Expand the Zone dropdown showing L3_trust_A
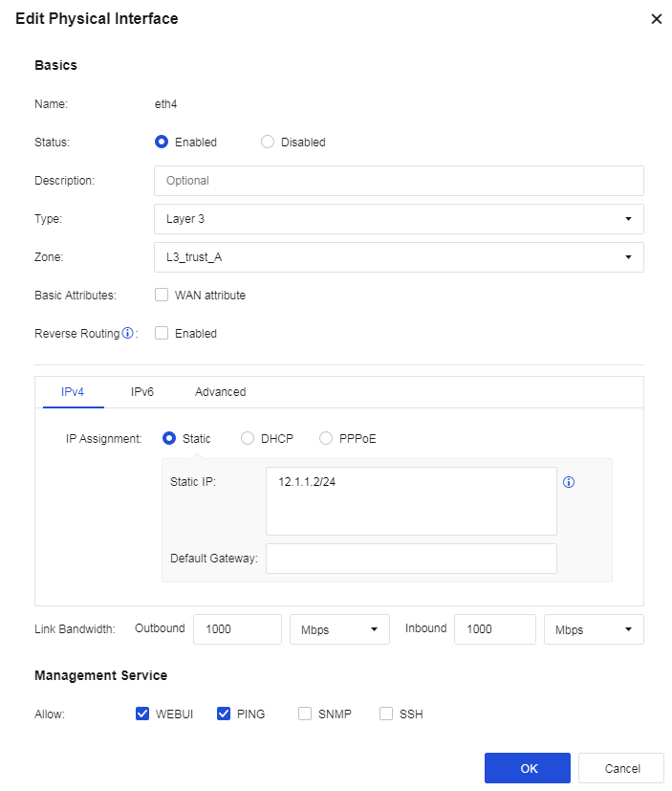The image size is (672, 791). 398,257
